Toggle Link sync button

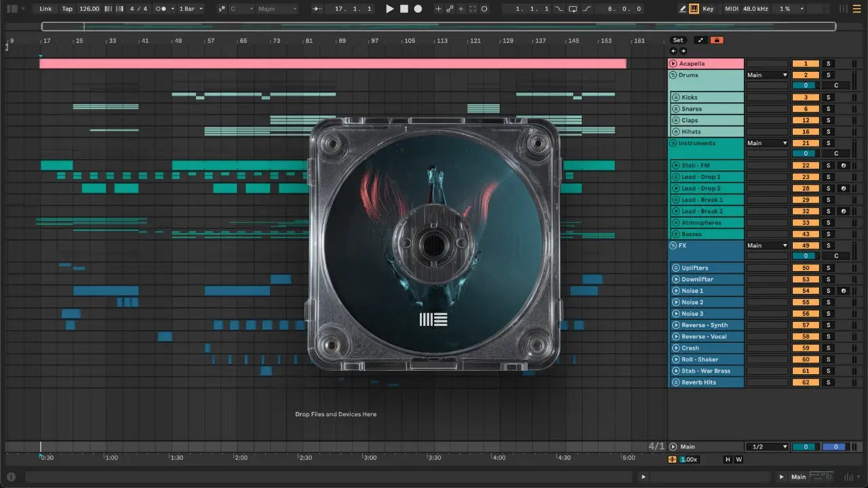point(45,9)
